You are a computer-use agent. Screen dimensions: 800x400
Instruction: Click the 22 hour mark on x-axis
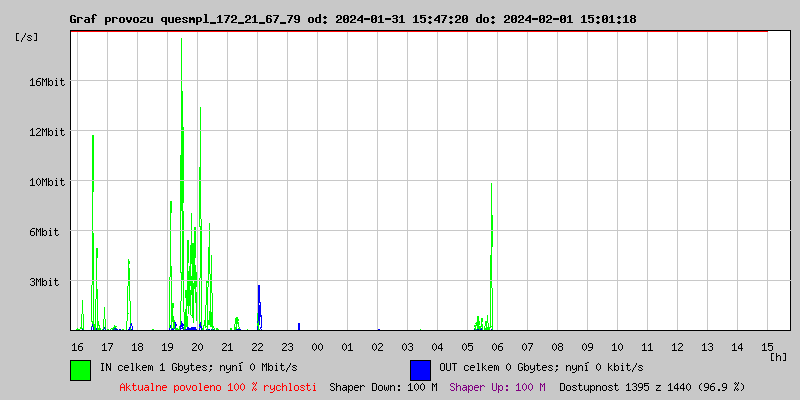point(257,346)
